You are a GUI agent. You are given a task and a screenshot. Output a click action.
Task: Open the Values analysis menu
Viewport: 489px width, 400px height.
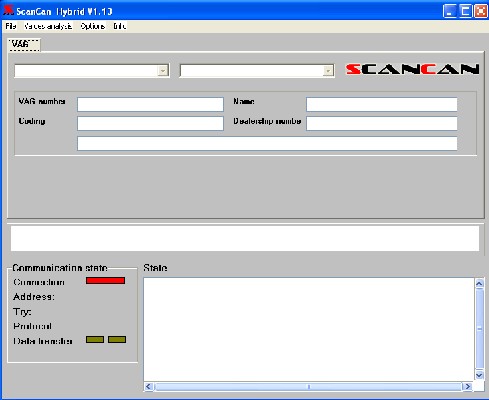tap(48, 26)
